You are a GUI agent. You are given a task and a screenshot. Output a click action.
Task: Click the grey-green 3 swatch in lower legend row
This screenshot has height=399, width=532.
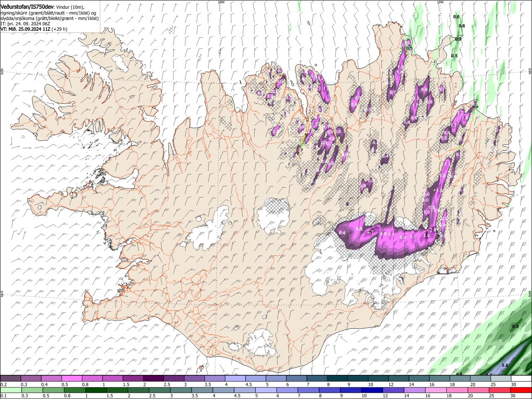181,390
